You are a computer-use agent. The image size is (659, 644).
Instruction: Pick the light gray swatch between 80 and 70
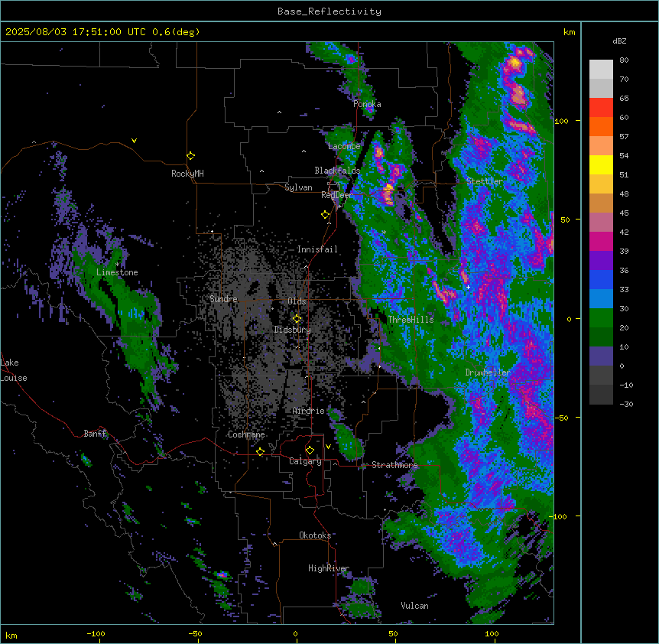click(601, 70)
